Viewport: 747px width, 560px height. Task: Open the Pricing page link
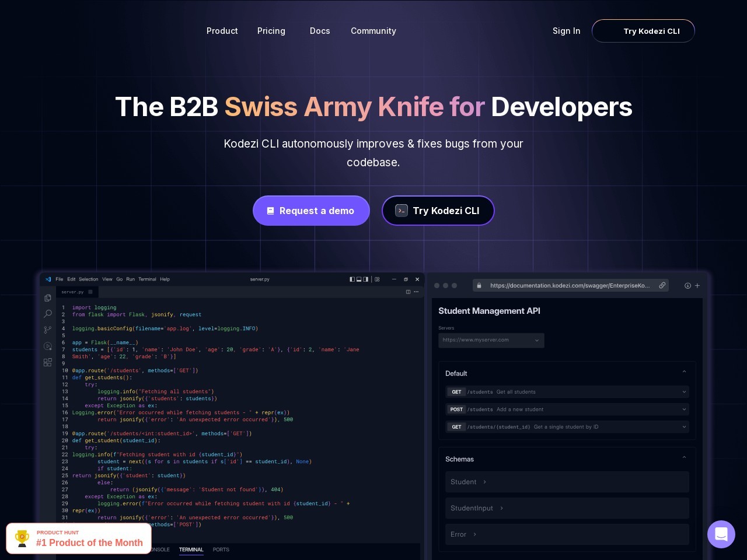tap(271, 31)
